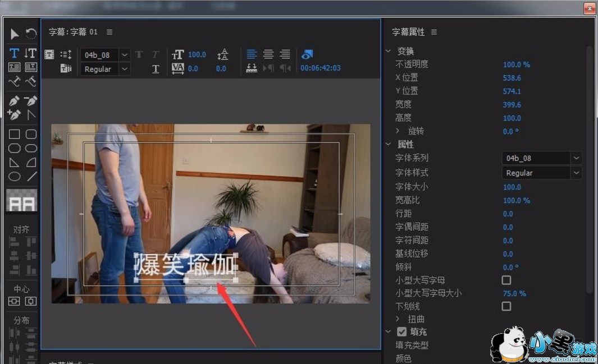The width and height of the screenshot is (598, 364).
Task: Click the Ellipse shape tool
Action: point(14,177)
